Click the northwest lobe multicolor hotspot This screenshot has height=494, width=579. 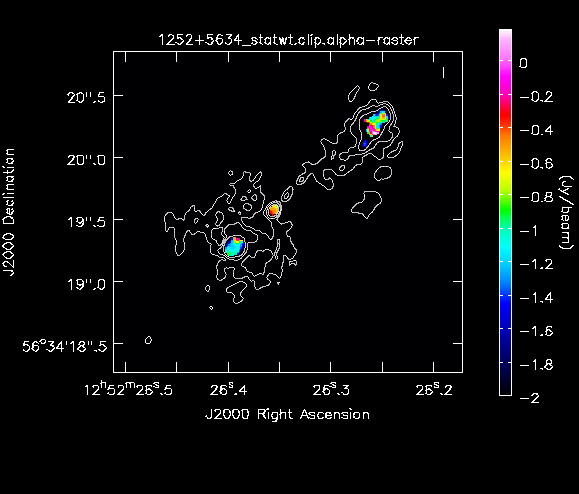tap(375, 124)
